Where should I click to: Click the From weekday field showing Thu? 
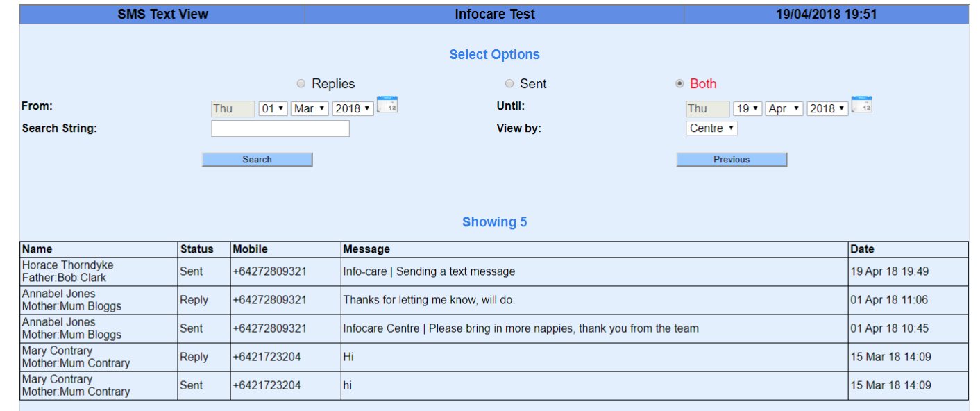[x=233, y=109]
